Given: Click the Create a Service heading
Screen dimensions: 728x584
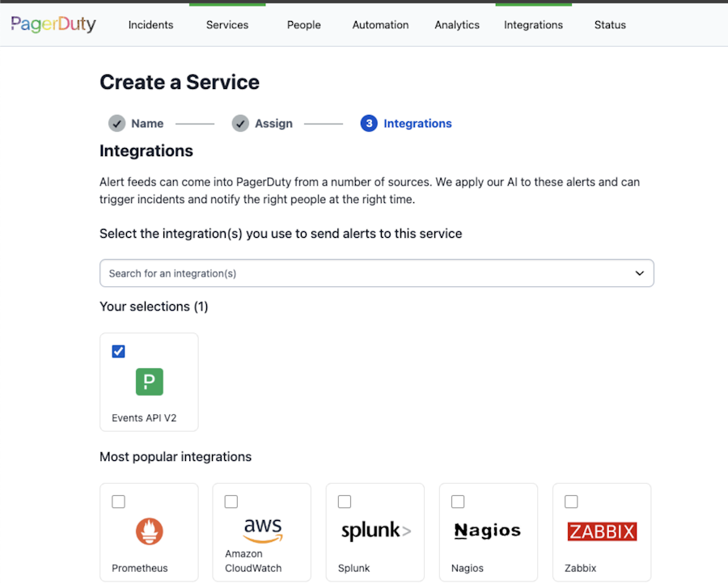Looking at the screenshot, I should pos(180,83).
